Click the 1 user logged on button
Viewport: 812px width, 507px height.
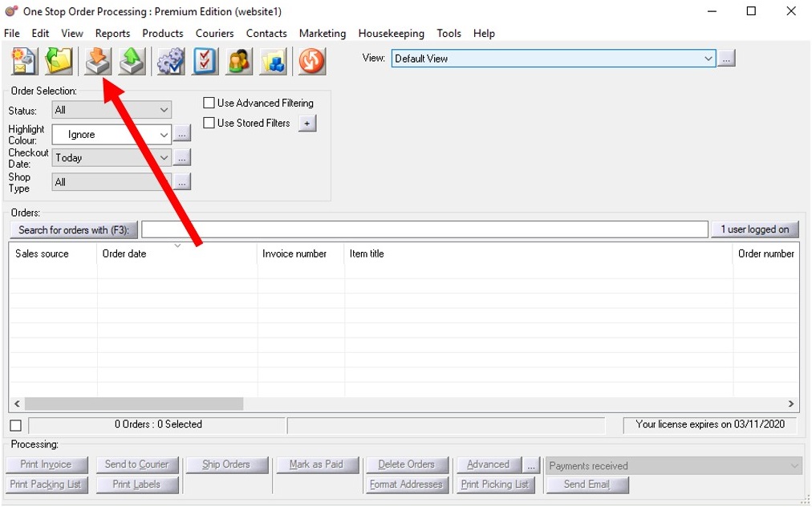tap(754, 229)
